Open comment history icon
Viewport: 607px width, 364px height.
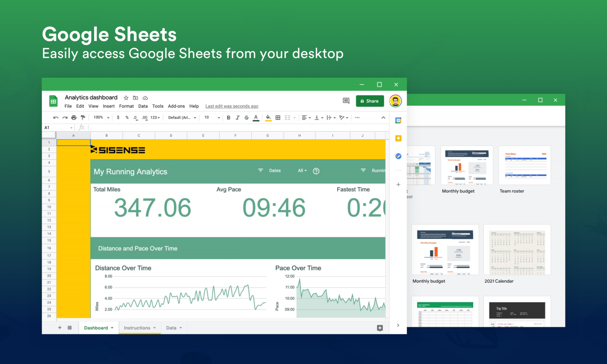click(346, 101)
